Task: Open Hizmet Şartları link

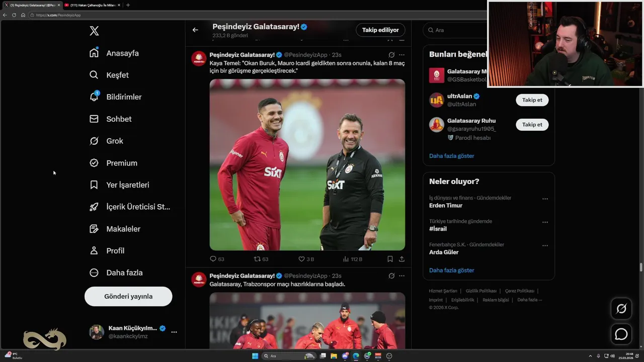Action: [443, 291]
